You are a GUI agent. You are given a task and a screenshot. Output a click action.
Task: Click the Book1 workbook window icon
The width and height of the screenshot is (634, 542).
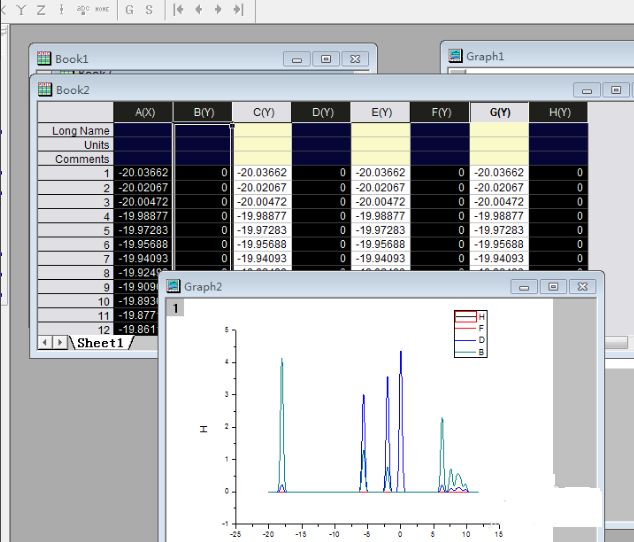tap(44, 59)
